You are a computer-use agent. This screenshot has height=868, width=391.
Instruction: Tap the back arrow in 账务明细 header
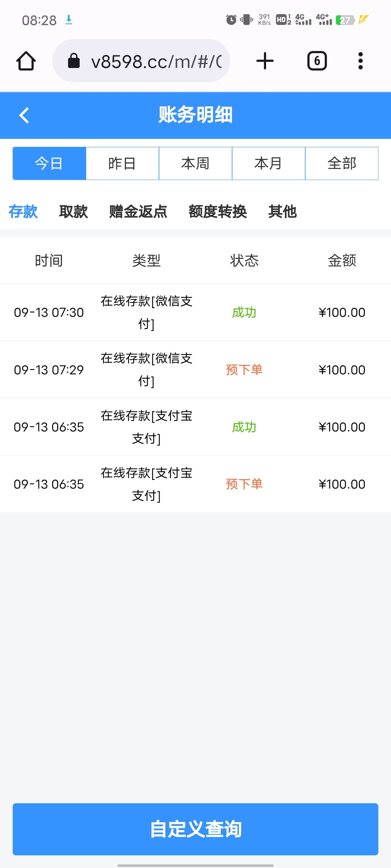tap(24, 115)
